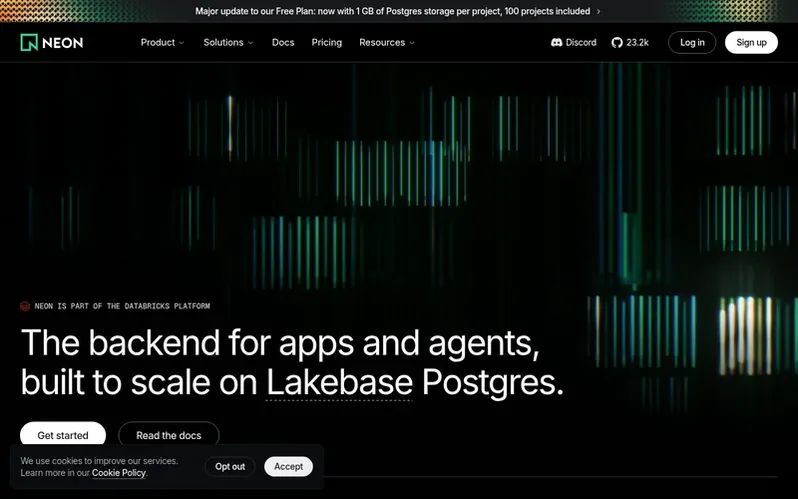Screen dimensions: 798x499
Task: Open the Docs navigation item
Action: point(283,42)
